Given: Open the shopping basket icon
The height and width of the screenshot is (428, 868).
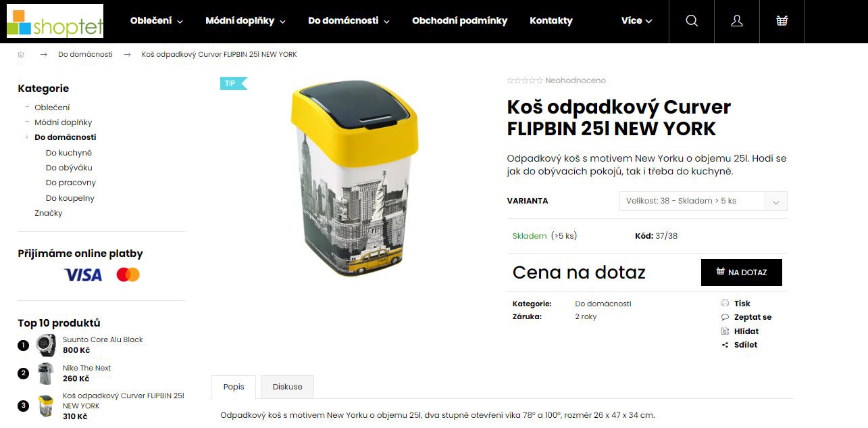Looking at the screenshot, I should pyautogui.click(x=782, y=21).
